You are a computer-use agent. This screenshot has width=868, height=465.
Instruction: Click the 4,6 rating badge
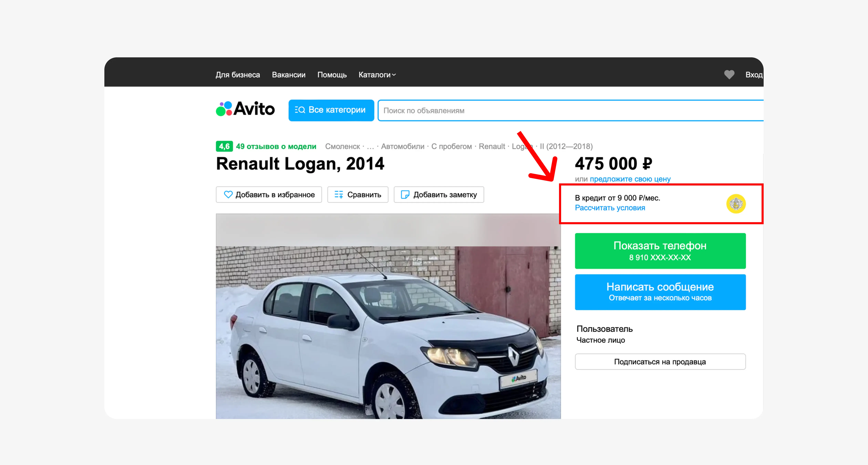coord(224,146)
